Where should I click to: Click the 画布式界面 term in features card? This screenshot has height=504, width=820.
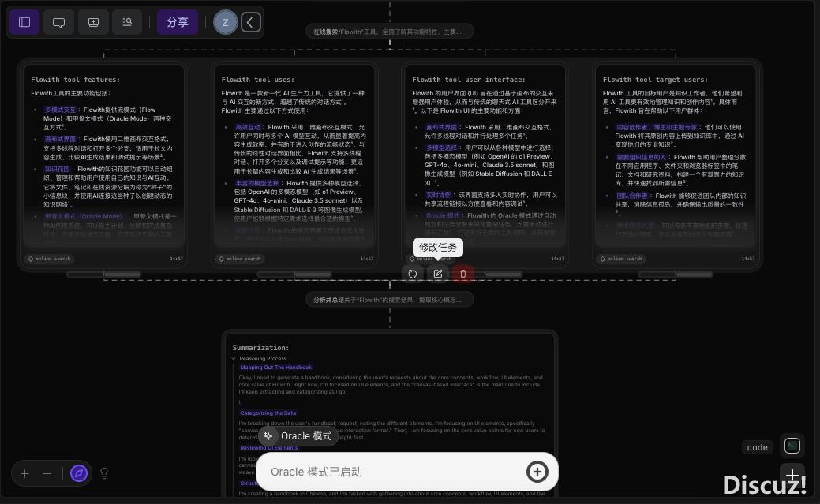60,139
